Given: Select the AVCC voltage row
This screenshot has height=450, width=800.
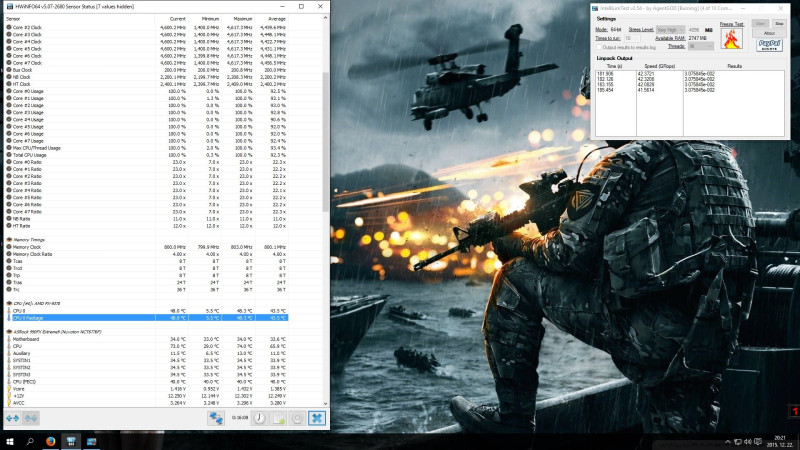Looking at the screenshot, I should pyautogui.click(x=146, y=403).
